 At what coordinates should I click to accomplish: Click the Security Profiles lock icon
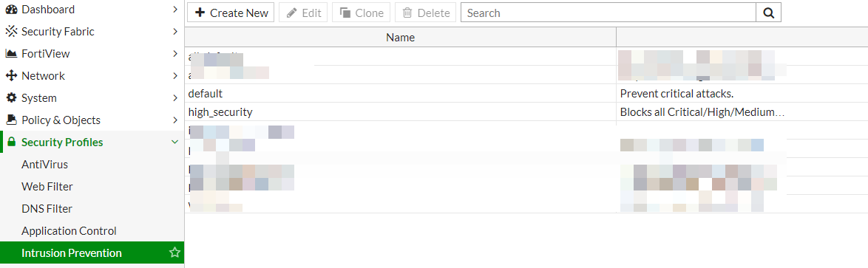click(11, 142)
